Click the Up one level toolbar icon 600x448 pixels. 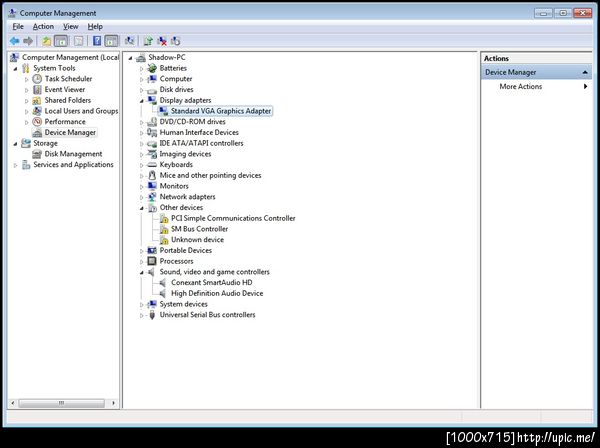tap(46, 41)
